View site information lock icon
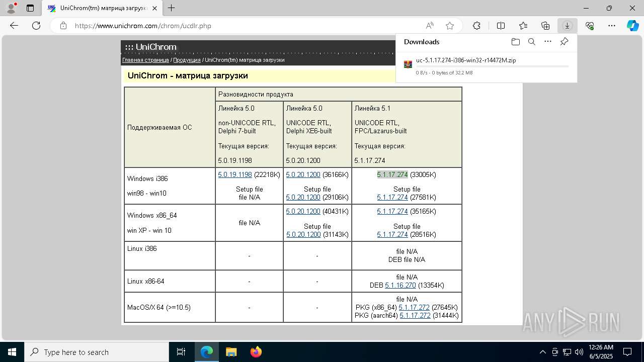 click(63, 26)
